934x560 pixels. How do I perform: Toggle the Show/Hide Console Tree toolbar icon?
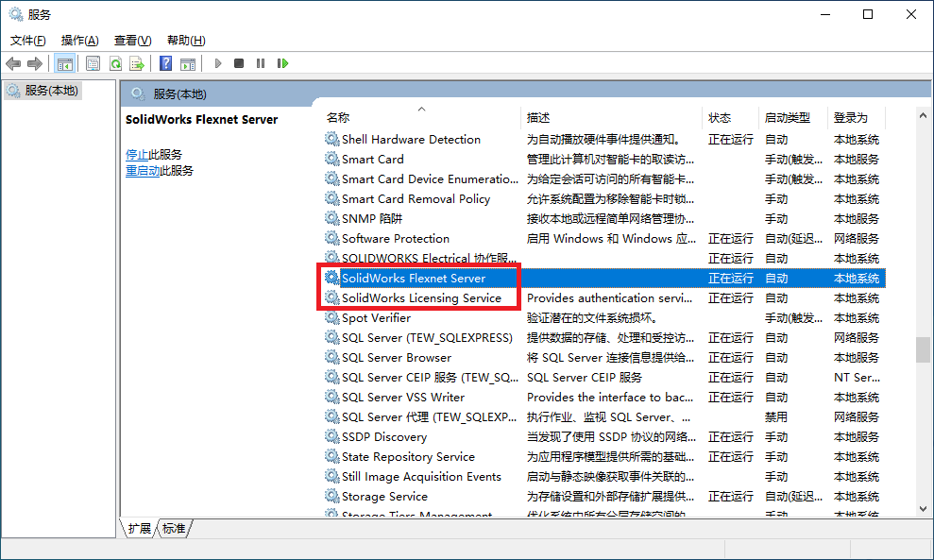(65, 63)
